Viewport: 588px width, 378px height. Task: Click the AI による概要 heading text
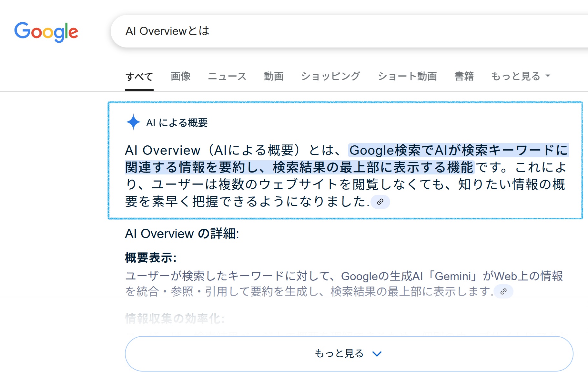[177, 123]
